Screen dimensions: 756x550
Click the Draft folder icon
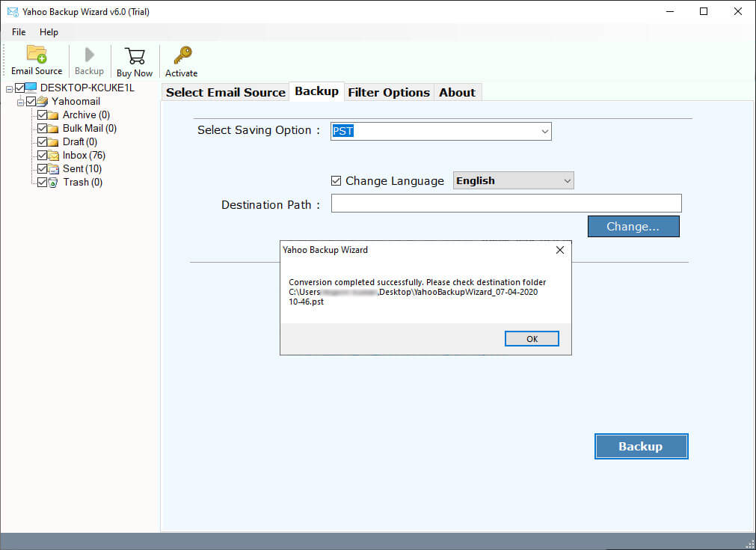pyautogui.click(x=53, y=142)
